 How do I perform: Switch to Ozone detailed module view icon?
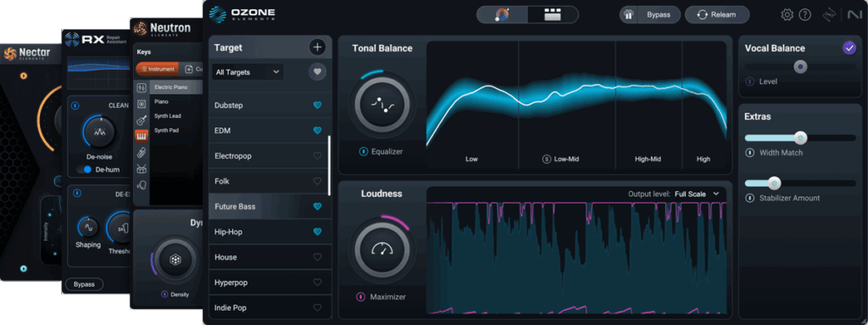click(552, 15)
